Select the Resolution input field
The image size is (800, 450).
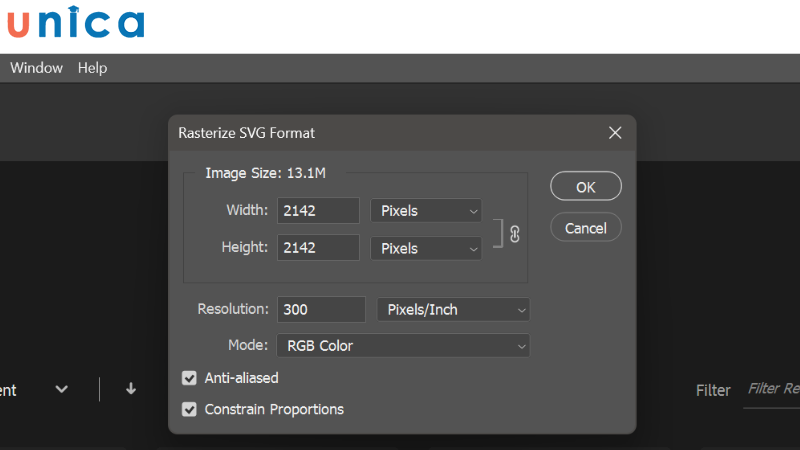click(321, 310)
